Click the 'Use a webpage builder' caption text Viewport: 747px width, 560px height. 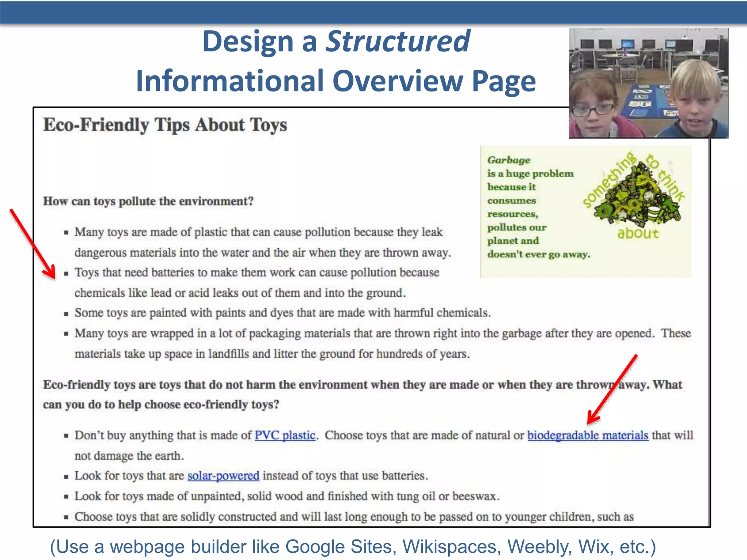click(x=353, y=547)
